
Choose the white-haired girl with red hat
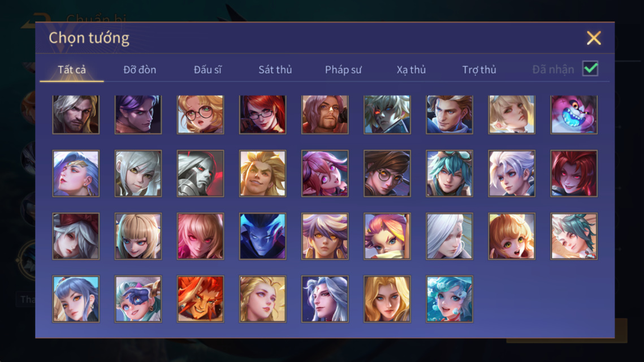click(x=76, y=236)
